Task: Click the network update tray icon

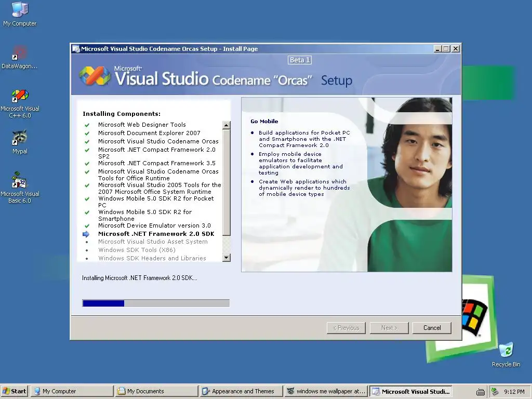Action: (x=495, y=392)
